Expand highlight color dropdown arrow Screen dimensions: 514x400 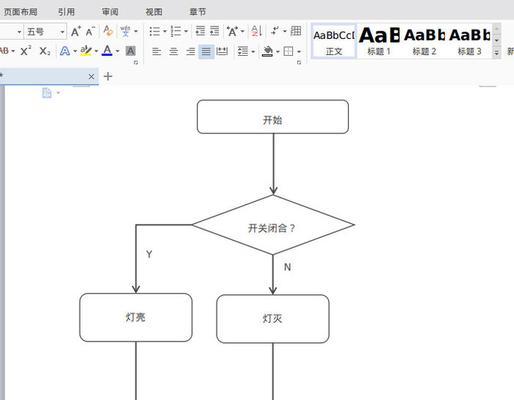(96, 51)
